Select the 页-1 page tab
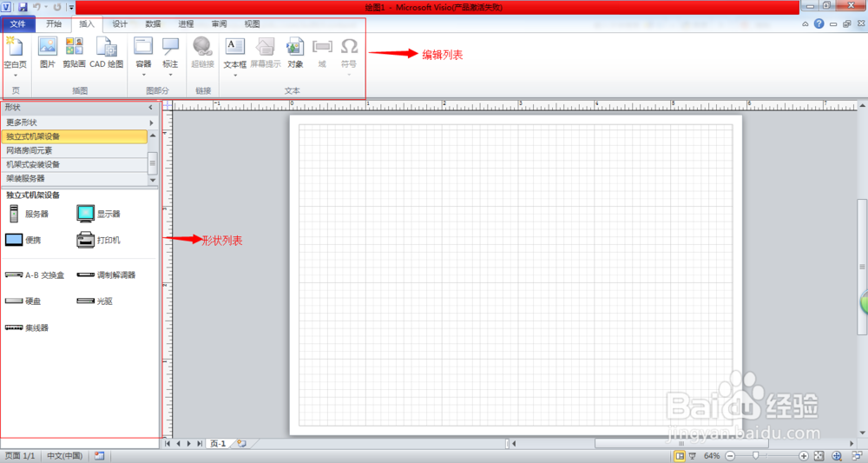Screen dimensions: 868x463 click(218, 444)
